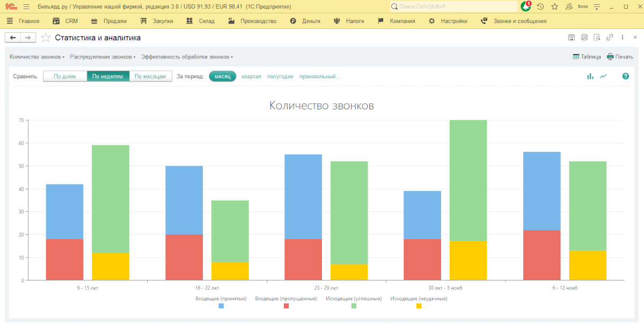Click the get link chain icon
Image resolution: width=644 pixels, height=325 pixels.
click(610, 38)
